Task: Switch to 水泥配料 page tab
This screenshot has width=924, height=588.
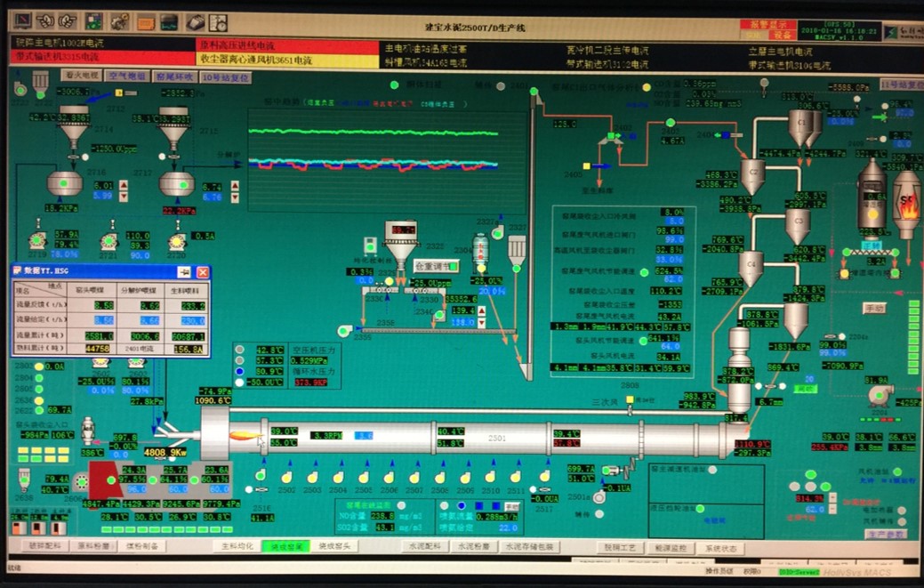Action: [424, 546]
